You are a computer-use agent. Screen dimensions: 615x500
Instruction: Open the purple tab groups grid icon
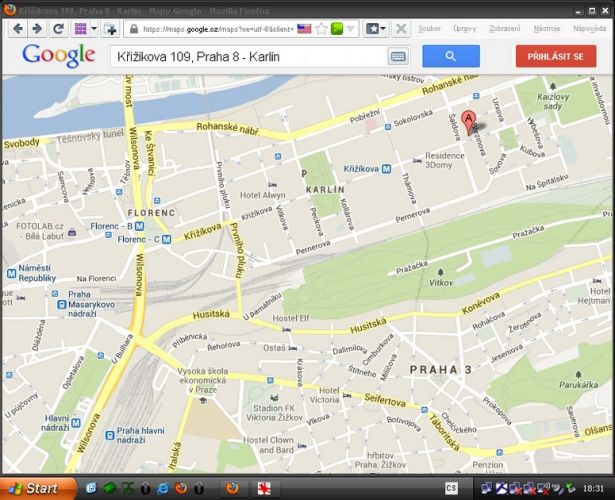(80, 29)
